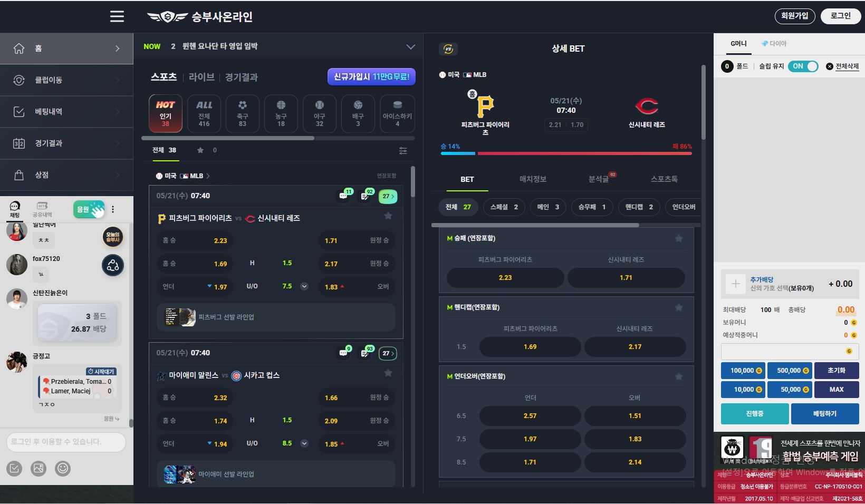
Task: Open comments icon on Miami Marlins match
Action: point(344,353)
